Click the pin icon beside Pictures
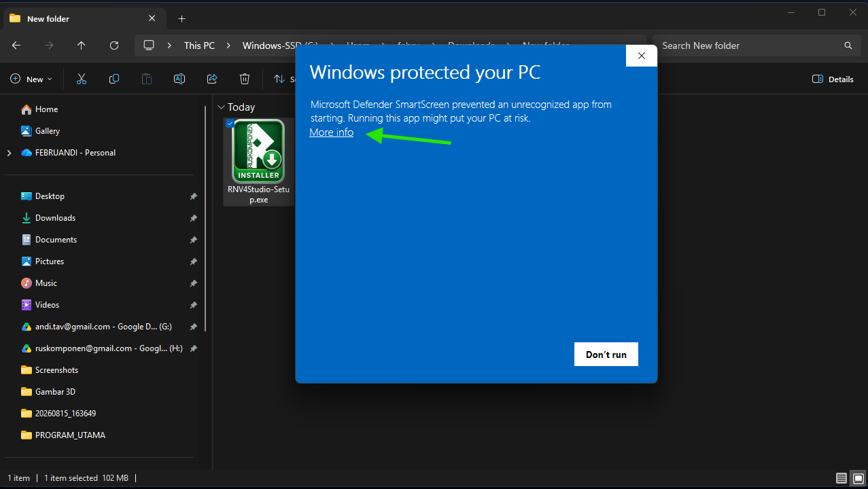This screenshot has height=489, width=868. tap(193, 261)
